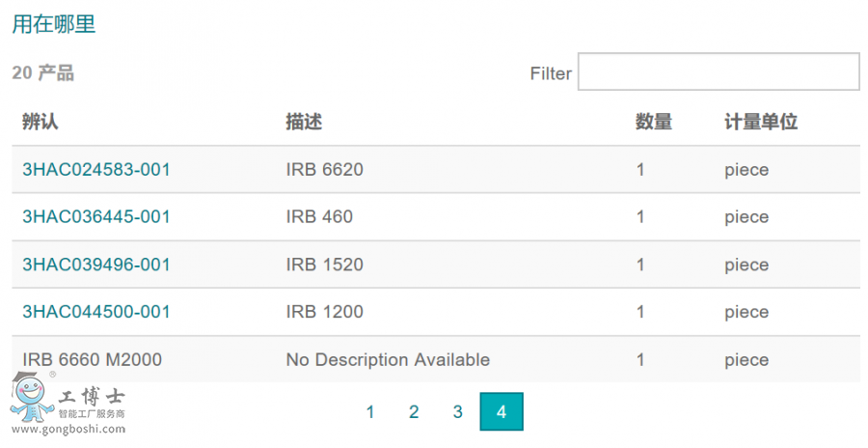Open part link 3HAC039496-001

[x=96, y=265]
